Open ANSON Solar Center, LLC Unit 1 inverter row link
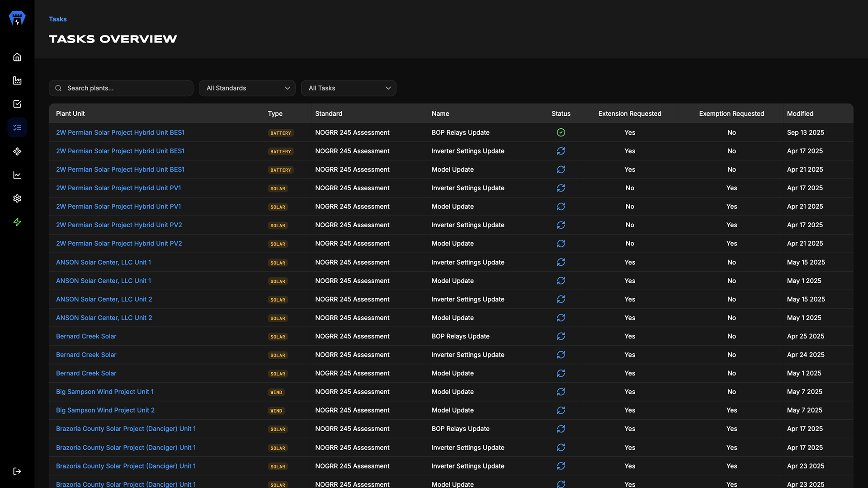Screen dimensions: 868x488 click(103, 262)
